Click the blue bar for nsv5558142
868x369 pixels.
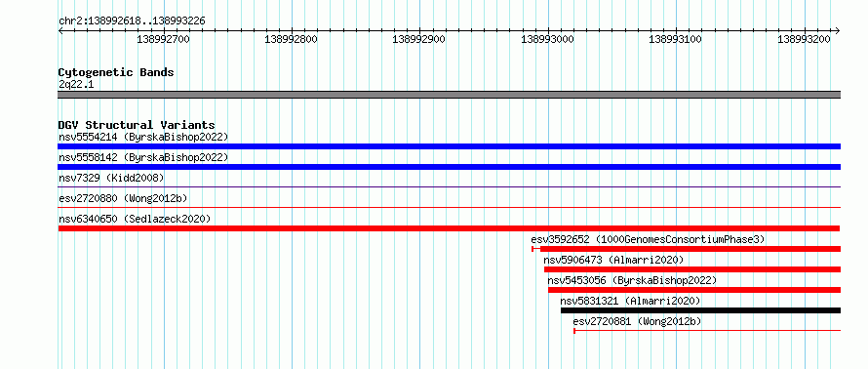point(449,167)
